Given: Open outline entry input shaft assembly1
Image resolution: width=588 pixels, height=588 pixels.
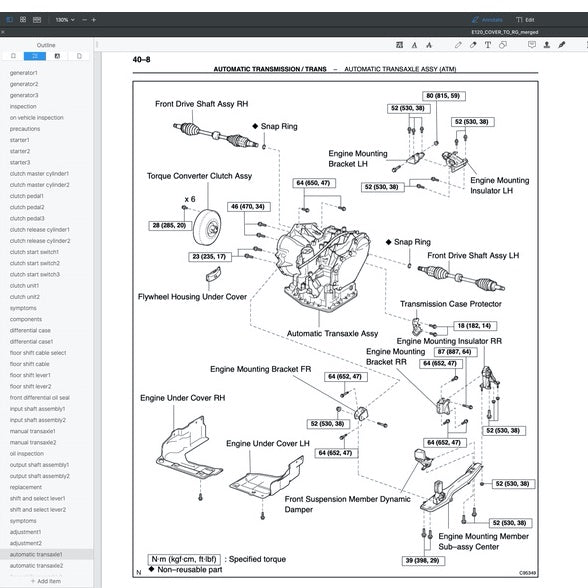Looking at the screenshot, I should pos(38,409).
